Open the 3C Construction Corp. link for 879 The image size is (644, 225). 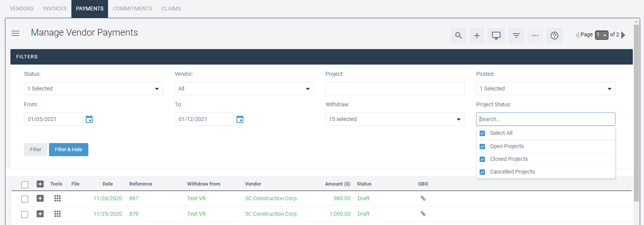[x=271, y=214]
